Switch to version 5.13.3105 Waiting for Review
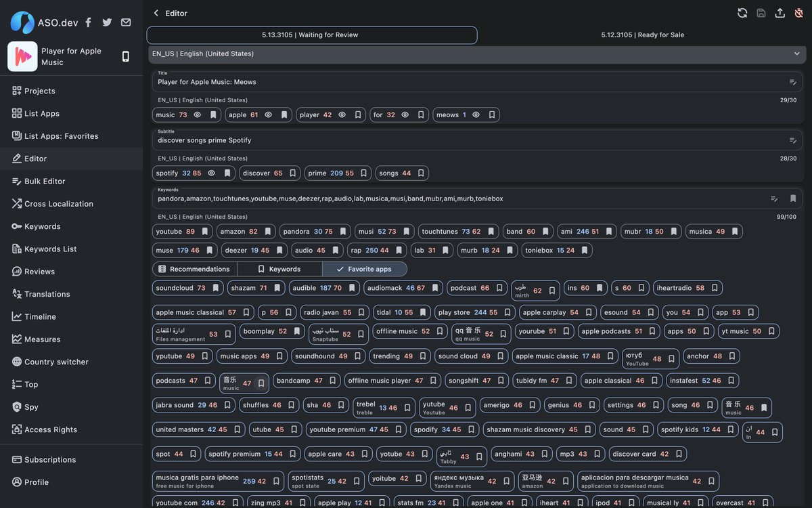This screenshot has height=508, width=812. coord(312,35)
